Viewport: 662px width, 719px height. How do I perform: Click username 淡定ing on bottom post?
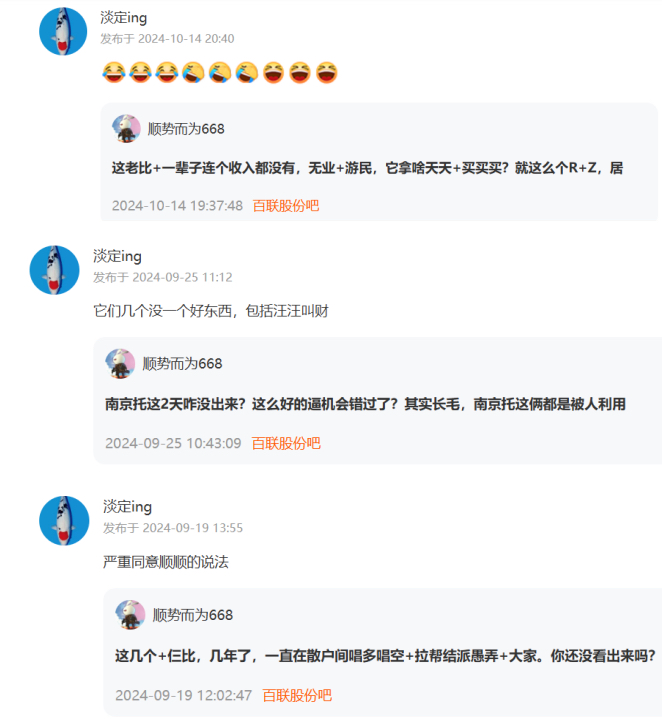(x=127, y=506)
